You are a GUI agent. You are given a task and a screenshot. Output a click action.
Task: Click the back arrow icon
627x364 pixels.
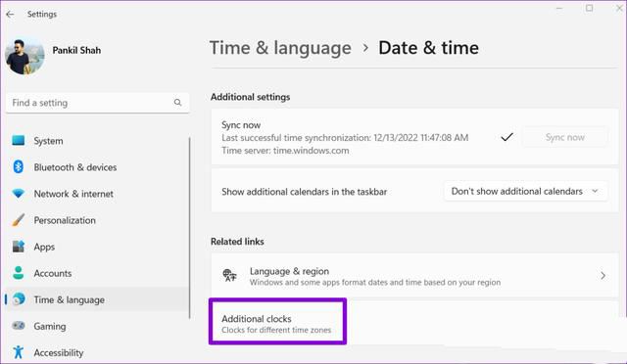[10, 15]
